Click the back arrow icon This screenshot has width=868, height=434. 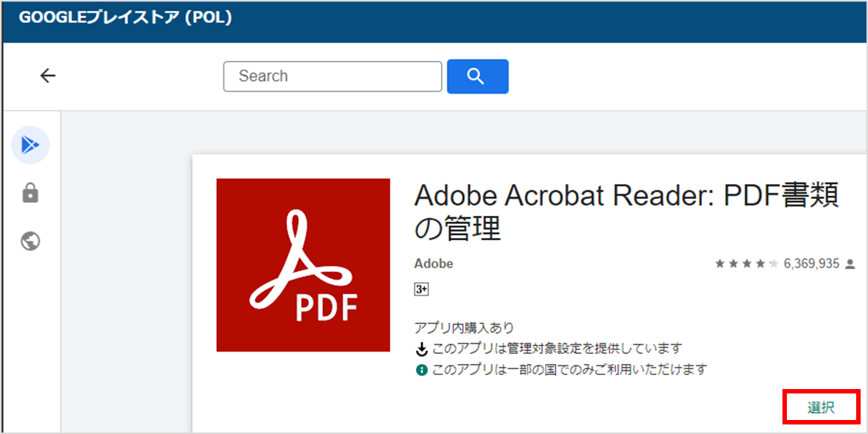coord(48,76)
